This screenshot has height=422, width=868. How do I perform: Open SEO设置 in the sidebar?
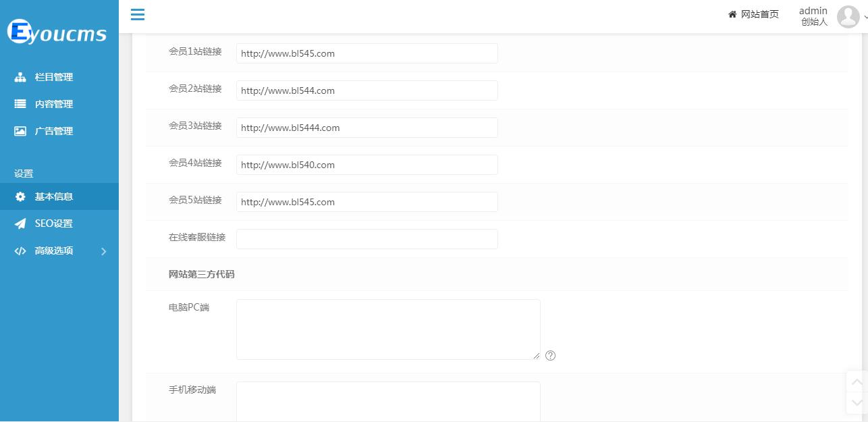point(53,223)
